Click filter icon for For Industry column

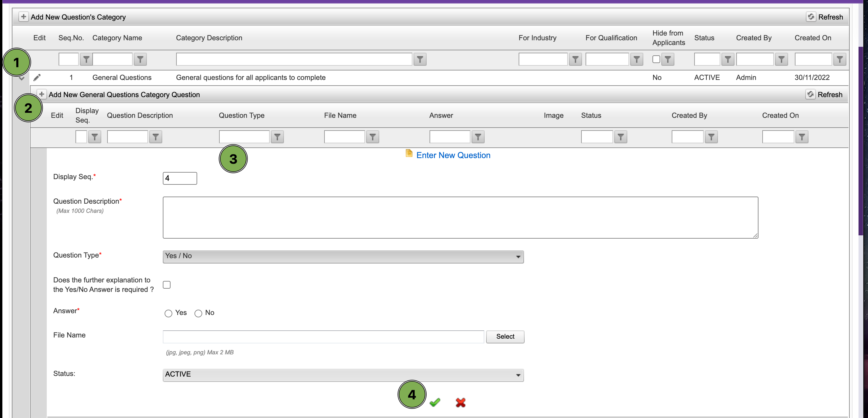tap(576, 60)
